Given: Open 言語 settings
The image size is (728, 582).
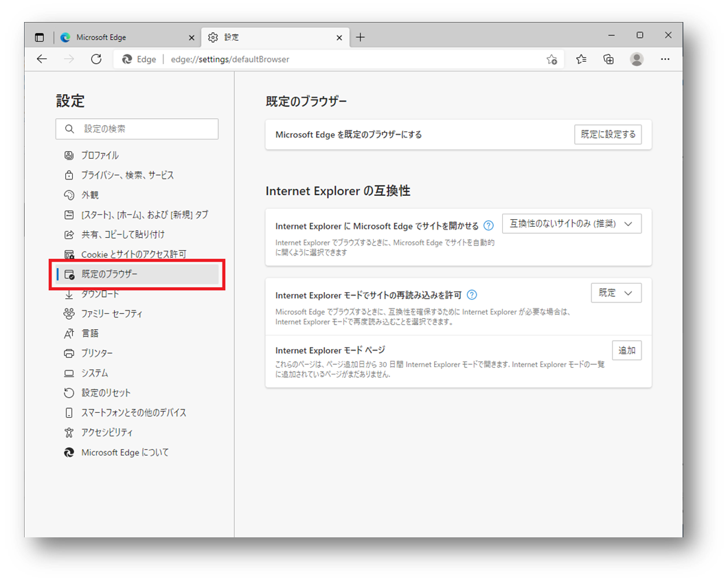Looking at the screenshot, I should point(137,333).
